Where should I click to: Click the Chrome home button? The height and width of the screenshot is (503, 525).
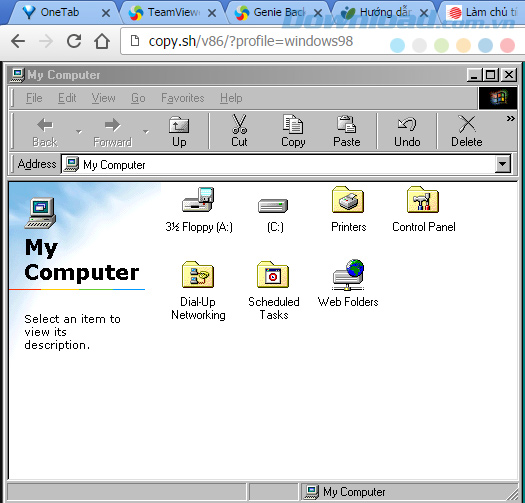(x=102, y=41)
